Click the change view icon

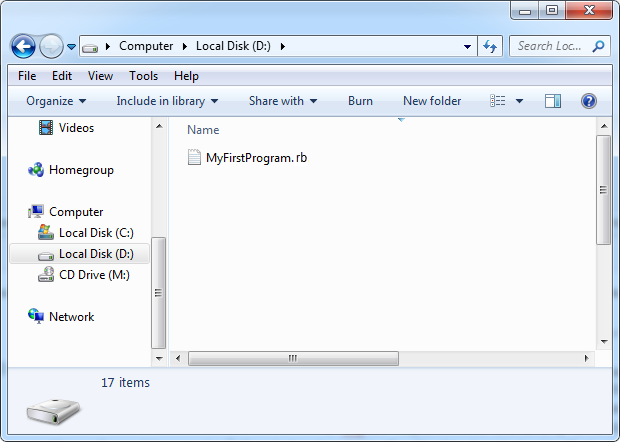pos(498,101)
